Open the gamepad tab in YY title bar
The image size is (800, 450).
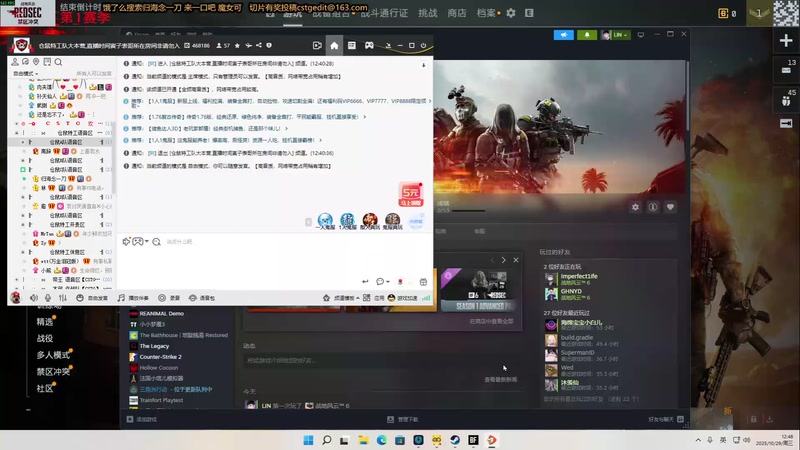point(369,45)
